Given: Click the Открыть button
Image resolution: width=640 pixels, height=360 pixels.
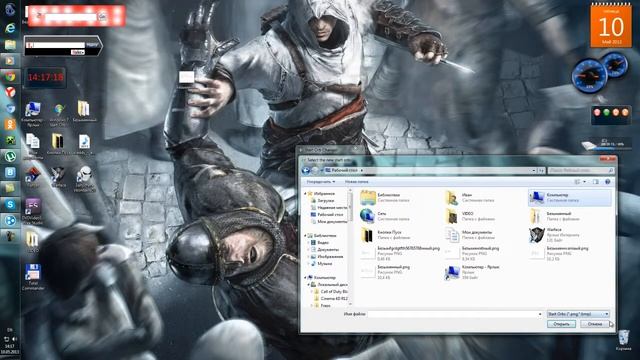Looking at the screenshot, I should coord(561,324).
